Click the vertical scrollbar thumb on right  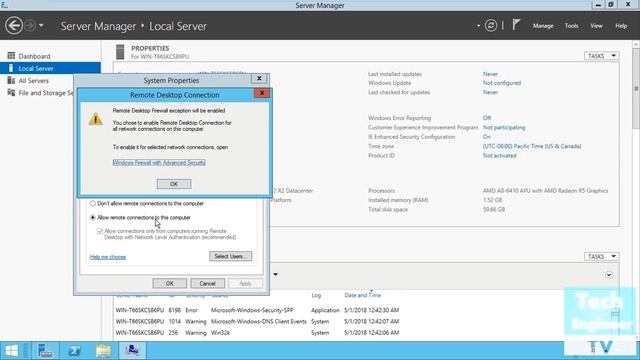(636, 89)
